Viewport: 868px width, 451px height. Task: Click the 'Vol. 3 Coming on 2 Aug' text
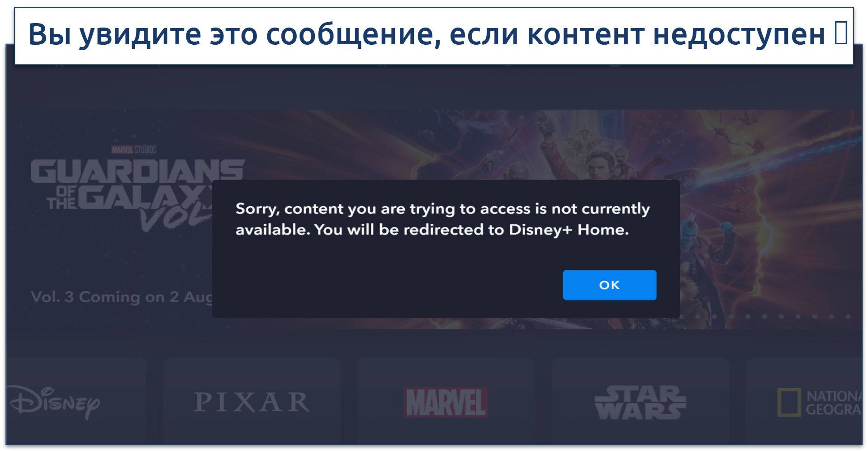pyautogui.click(x=121, y=297)
